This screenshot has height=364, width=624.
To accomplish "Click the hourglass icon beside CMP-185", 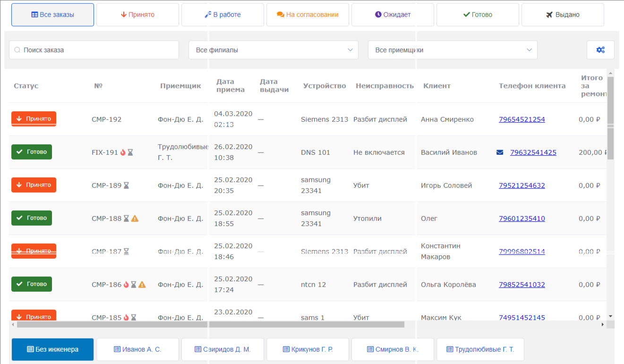I will 134,318.
